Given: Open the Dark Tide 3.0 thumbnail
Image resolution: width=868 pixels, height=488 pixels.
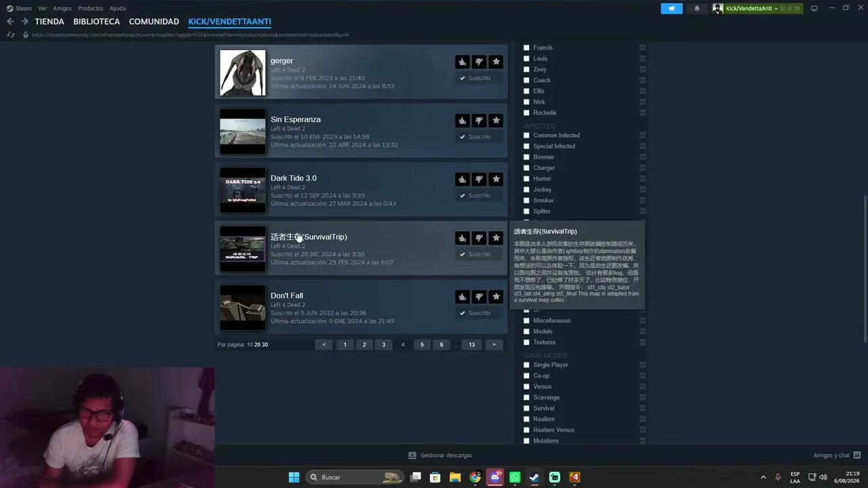Looking at the screenshot, I should click(x=243, y=190).
